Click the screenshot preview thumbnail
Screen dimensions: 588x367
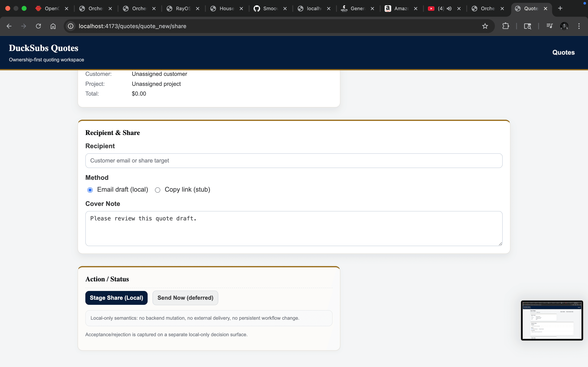click(552, 320)
